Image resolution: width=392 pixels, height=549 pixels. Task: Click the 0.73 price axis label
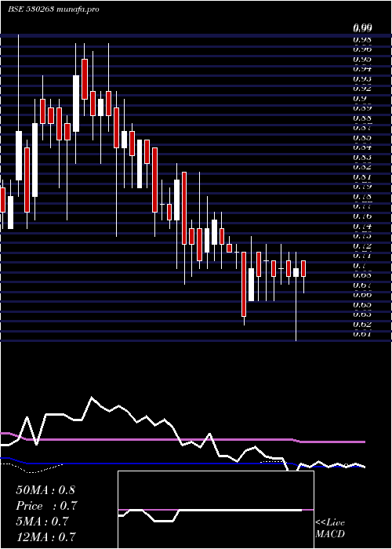pos(362,236)
